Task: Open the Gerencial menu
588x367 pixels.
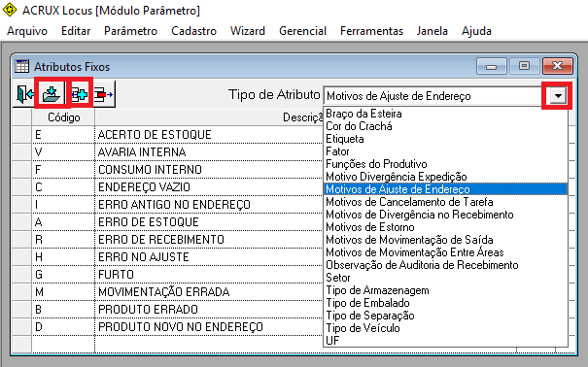Action: (x=302, y=31)
